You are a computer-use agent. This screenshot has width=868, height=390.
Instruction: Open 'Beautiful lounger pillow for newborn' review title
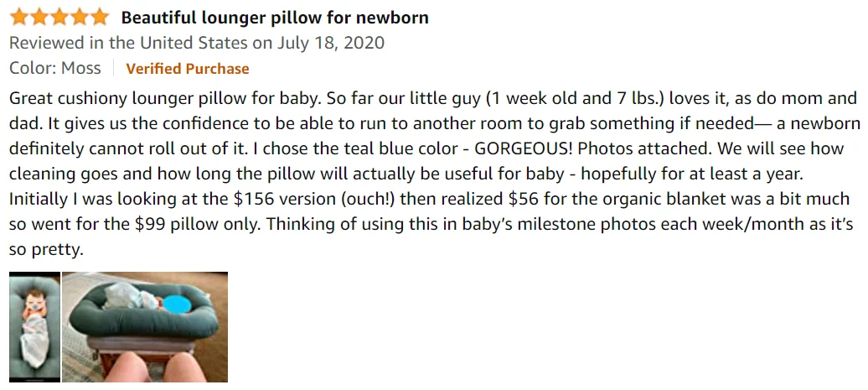tap(275, 18)
